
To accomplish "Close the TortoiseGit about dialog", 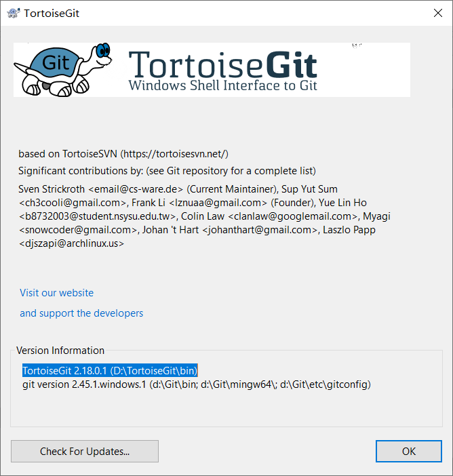I will 438,13.
